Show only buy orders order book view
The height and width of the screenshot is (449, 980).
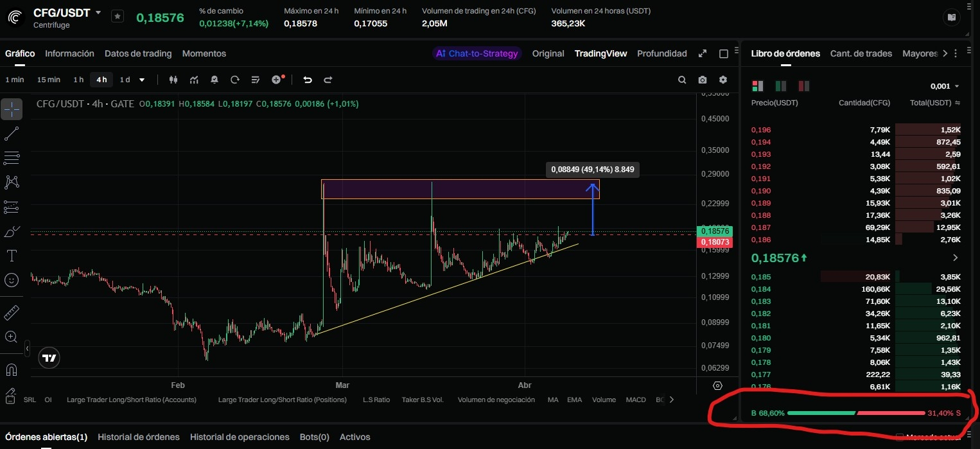point(781,86)
